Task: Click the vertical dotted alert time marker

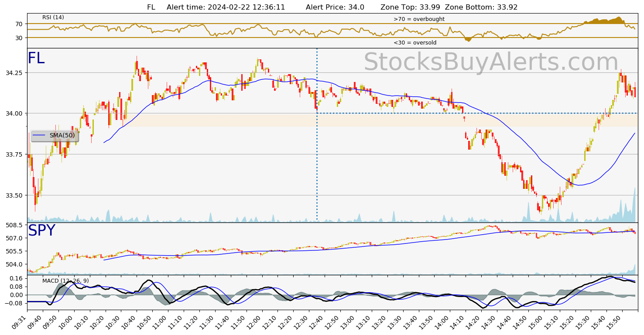Action: 317,135
